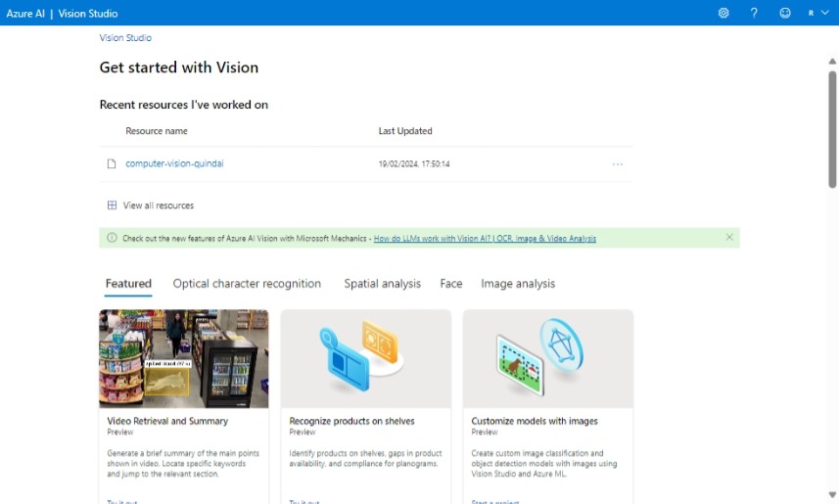Screen dimensions: 839x504
Task: Dismiss the green Microsoft Mechanics banner
Action: [x=729, y=237]
